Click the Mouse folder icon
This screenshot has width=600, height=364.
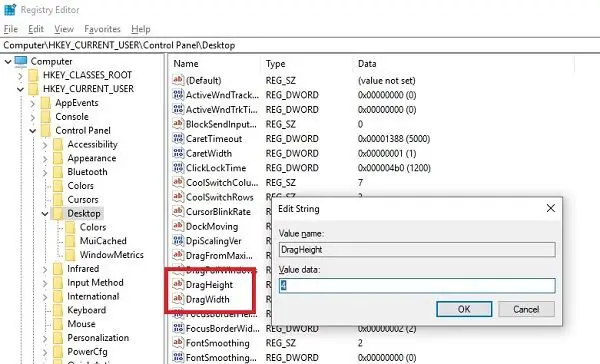coord(58,324)
